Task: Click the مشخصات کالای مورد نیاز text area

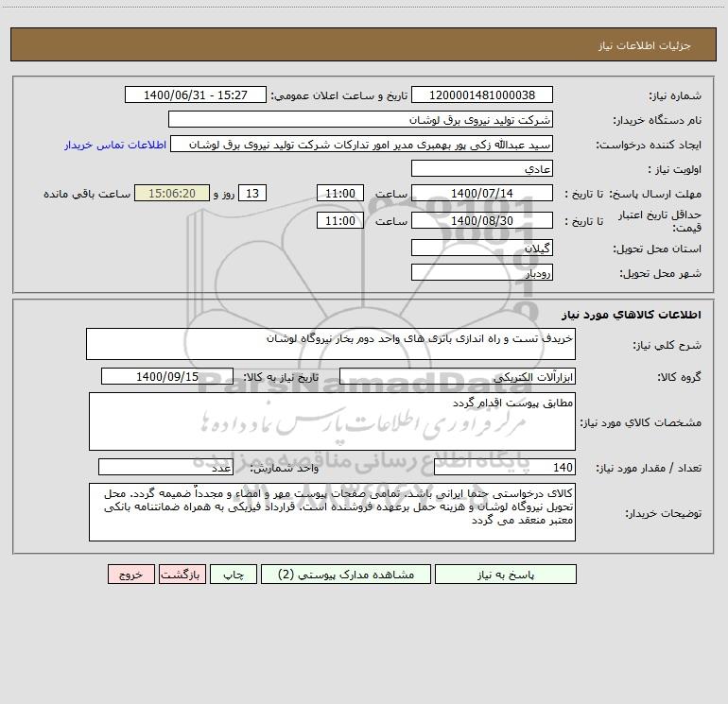Action: pyautogui.click(x=332, y=421)
